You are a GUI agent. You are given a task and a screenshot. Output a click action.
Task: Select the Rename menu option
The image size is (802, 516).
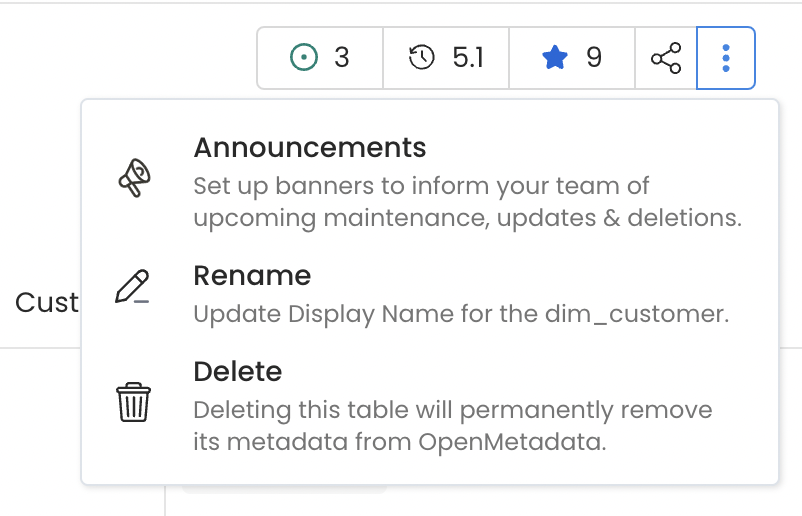click(252, 276)
